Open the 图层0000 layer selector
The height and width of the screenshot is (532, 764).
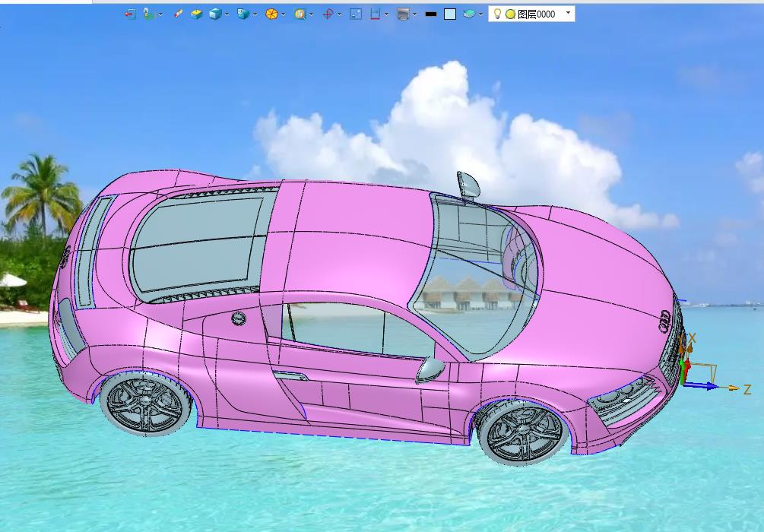pyautogui.click(x=531, y=14)
